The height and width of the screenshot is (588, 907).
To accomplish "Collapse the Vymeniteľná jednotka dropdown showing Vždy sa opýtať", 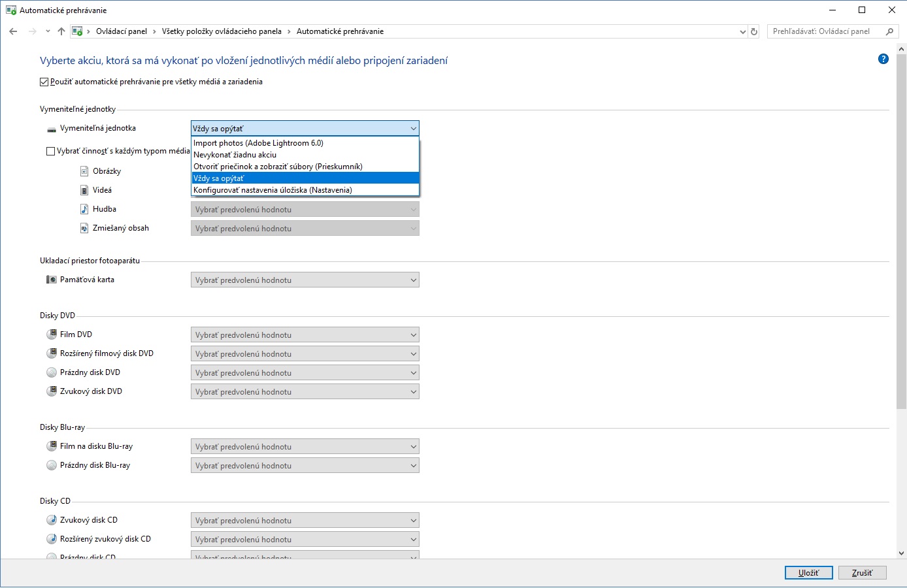I will [x=305, y=129].
